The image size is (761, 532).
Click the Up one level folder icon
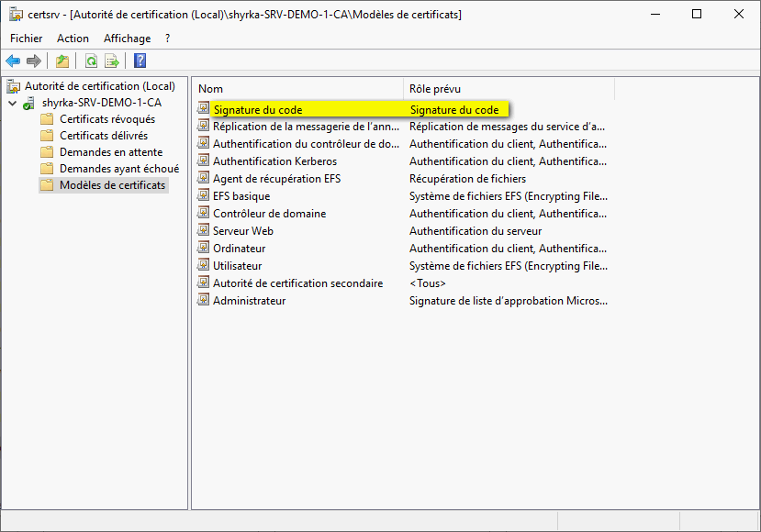tap(62, 61)
